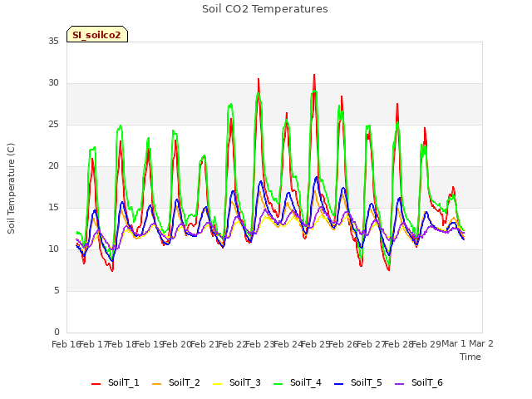This screenshot has height=399, width=532.
Task: Click the yellow SoilT_3 legend color marker
Action: coord(218,384)
